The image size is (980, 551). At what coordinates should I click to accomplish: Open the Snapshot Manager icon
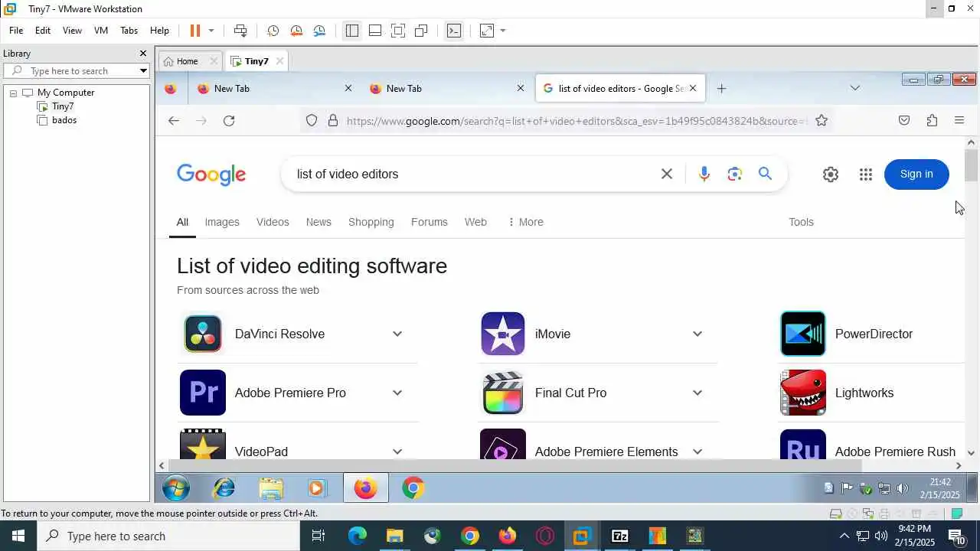(319, 31)
